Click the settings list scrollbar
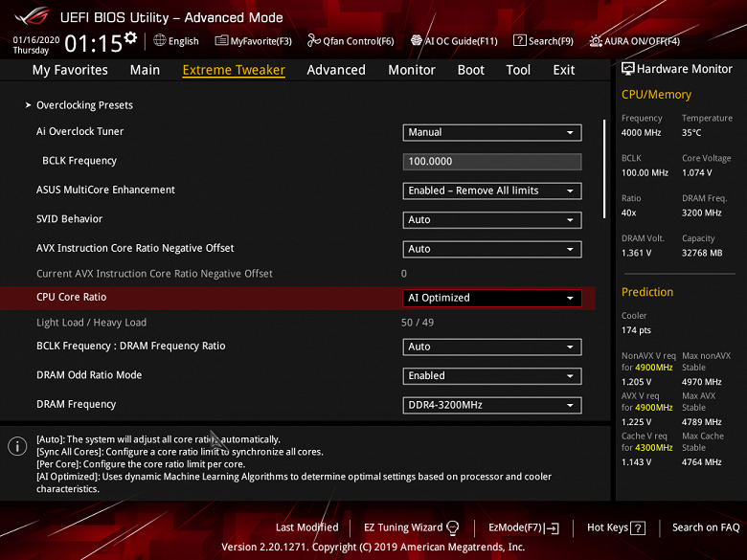Screen dimensions: 747x560 pos(604,169)
